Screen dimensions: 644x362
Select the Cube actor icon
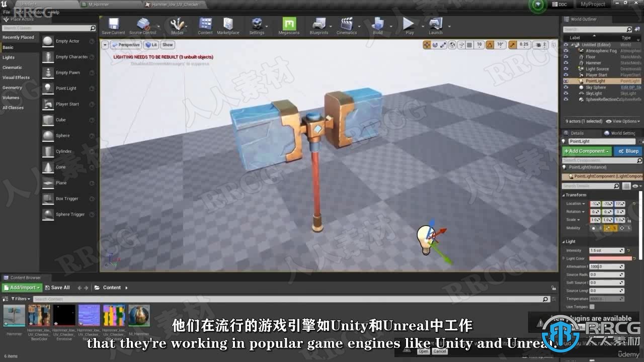48,120
